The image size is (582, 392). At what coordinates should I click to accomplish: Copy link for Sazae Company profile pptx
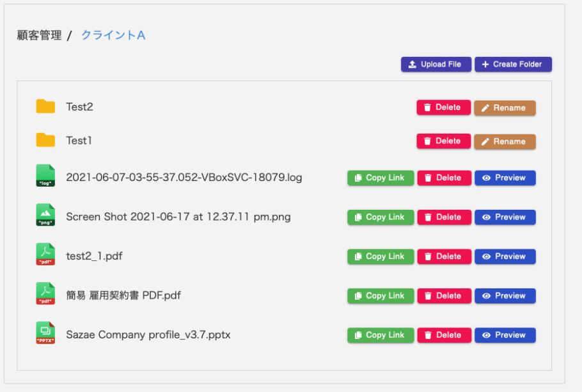[x=380, y=335]
